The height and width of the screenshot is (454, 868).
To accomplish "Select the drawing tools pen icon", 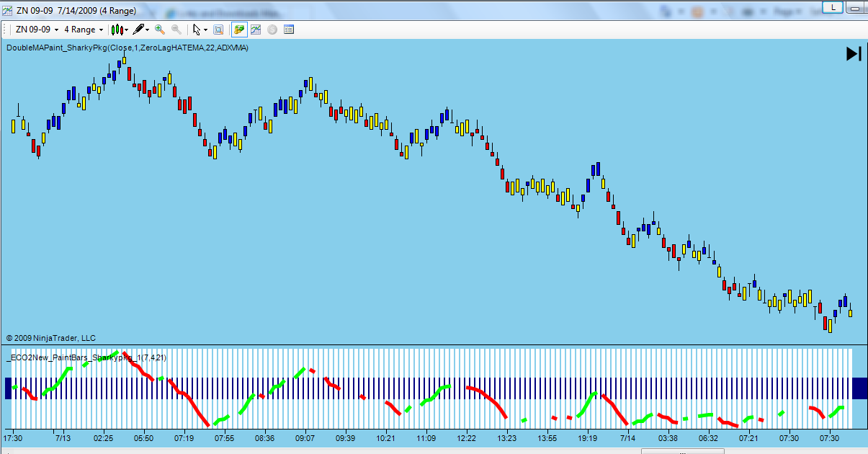I will coord(138,30).
